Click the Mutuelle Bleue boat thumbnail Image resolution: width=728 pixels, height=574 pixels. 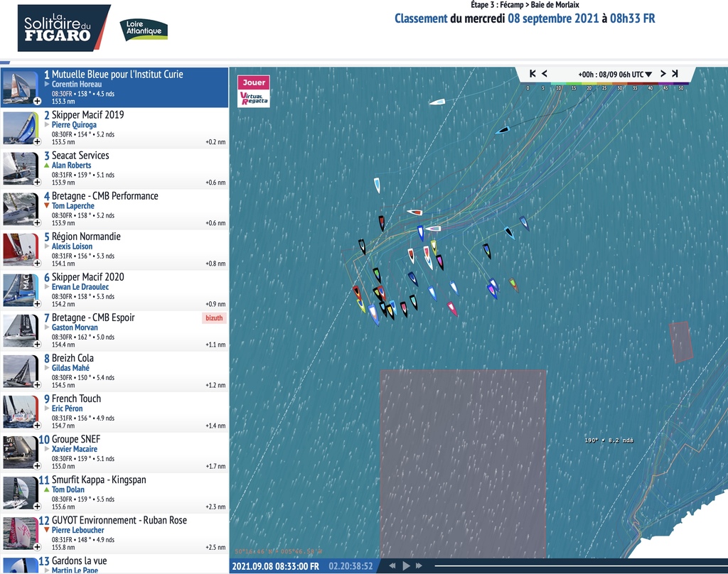(20, 87)
